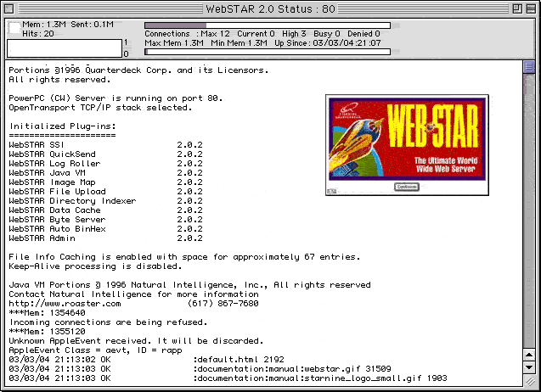Image resolution: width=541 pixels, height=392 pixels.
Task: Click the ':default.html 2192' log entry
Action: 146,359
